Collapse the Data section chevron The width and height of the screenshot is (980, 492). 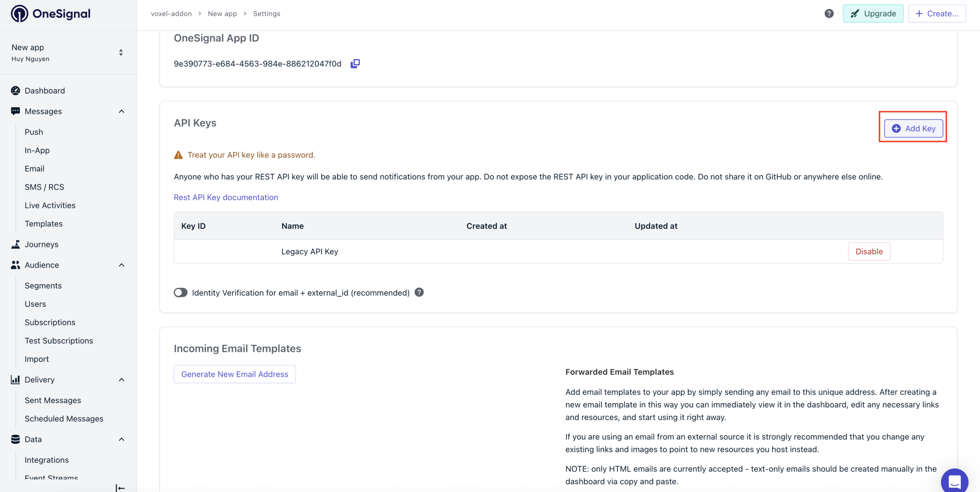point(121,440)
